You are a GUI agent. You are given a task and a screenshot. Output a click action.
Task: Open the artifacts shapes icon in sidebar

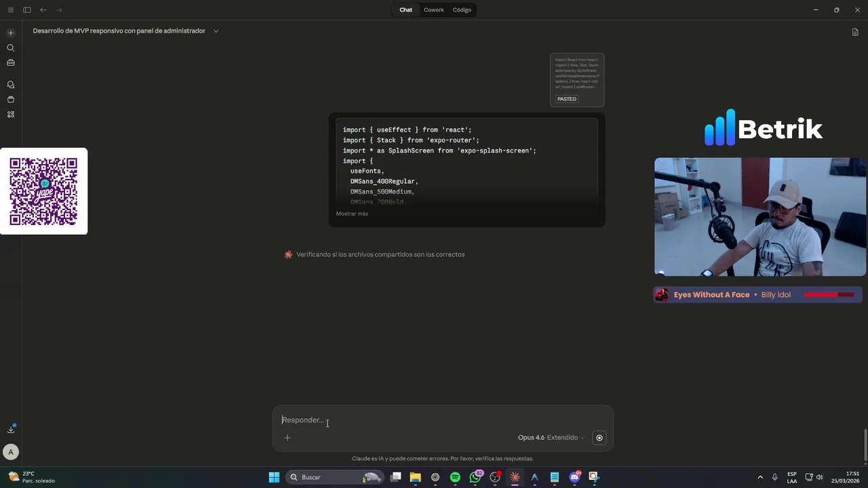pyautogui.click(x=10, y=115)
